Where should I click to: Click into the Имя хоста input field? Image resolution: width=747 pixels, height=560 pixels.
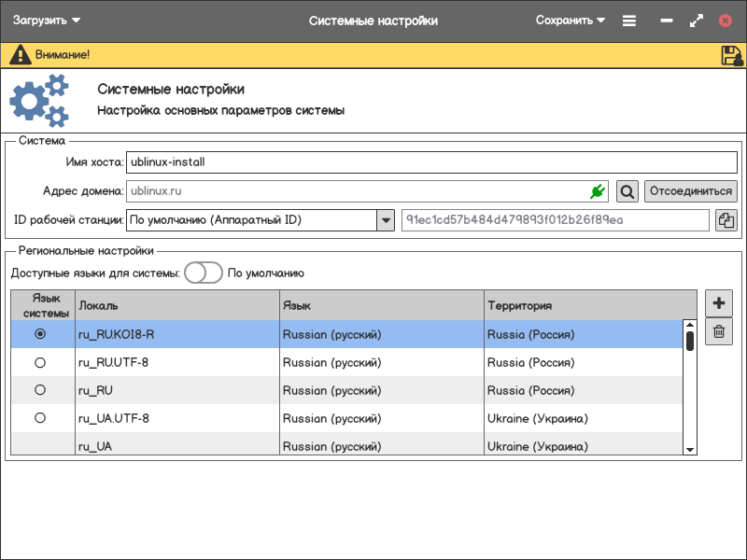[x=431, y=162]
